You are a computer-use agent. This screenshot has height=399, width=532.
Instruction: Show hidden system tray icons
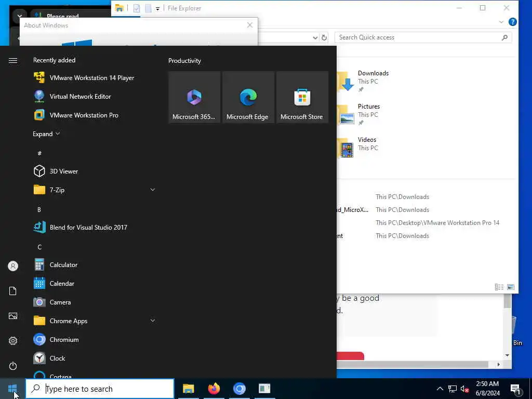click(440, 389)
